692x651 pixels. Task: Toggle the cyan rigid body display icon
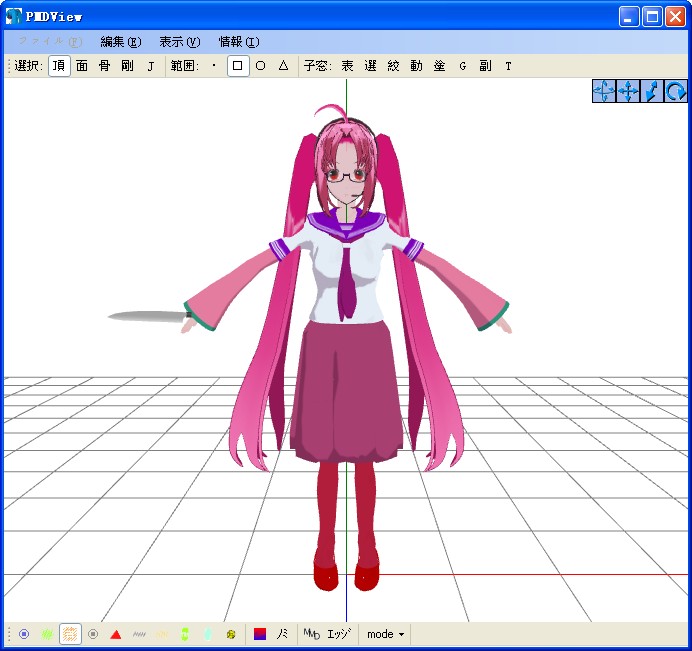click(208, 634)
